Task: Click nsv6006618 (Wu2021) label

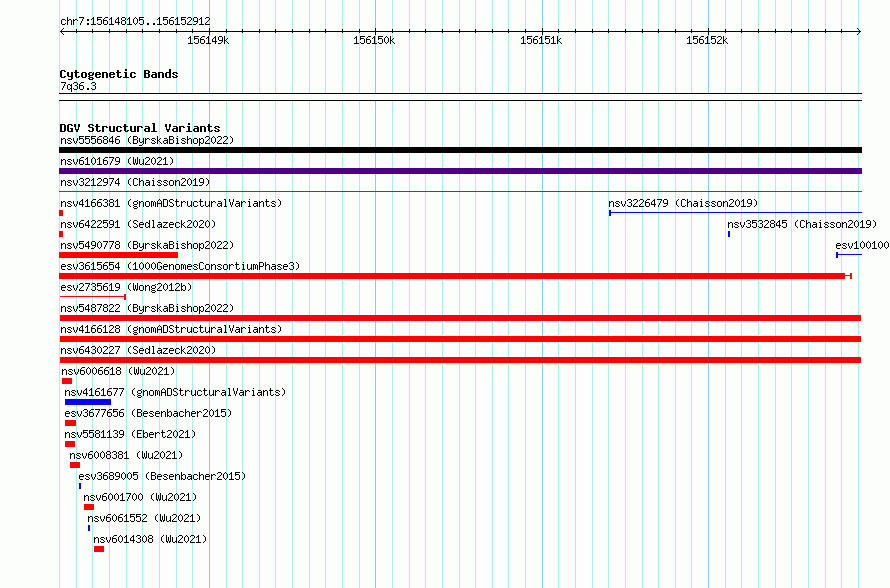Action: [118, 371]
